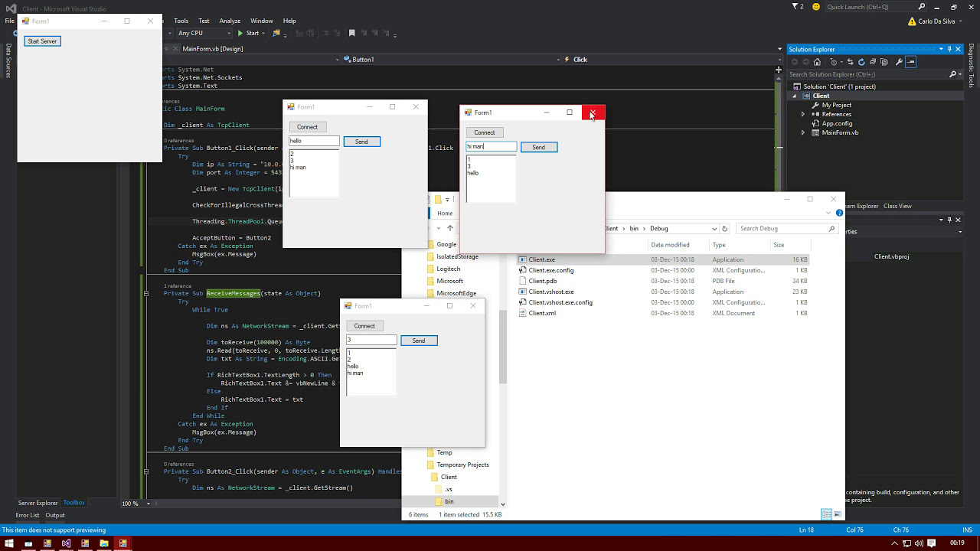
Task: Open the Help menu
Action: 289,21
